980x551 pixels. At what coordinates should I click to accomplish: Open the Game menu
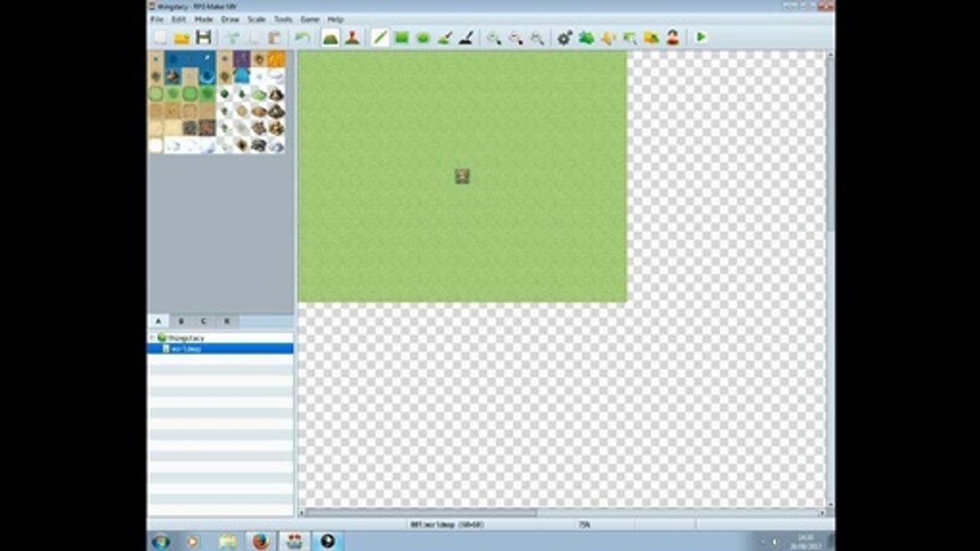(309, 19)
